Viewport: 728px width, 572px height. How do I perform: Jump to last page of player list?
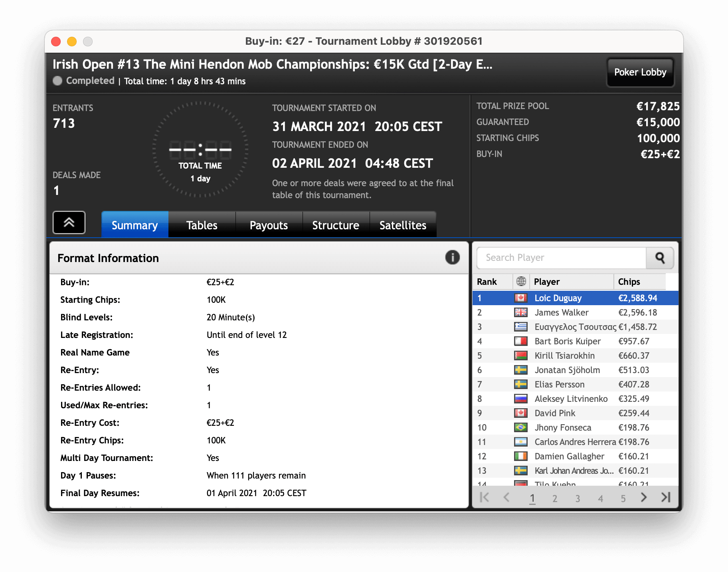[x=666, y=497]
